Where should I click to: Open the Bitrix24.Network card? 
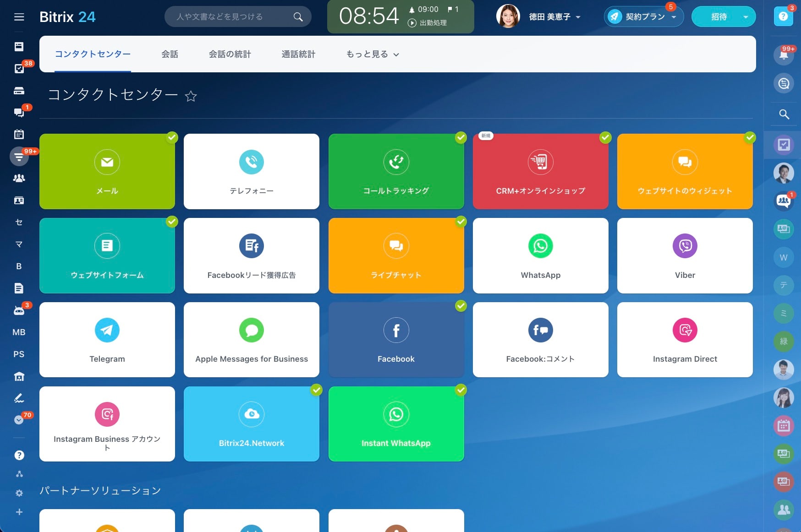252,424
